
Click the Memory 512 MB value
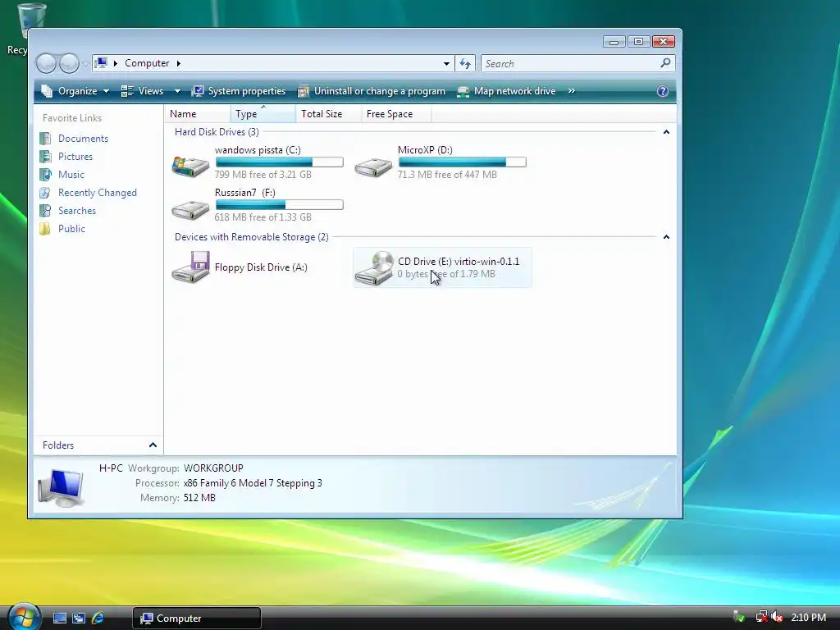click(x=199, y=498)
